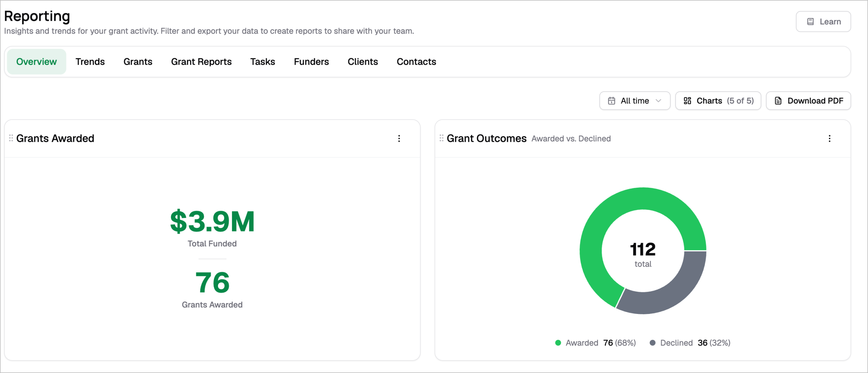Click the Awarded 76 (68%) legend entry
Screen dimensions: 868x373
tap(595, 343)
